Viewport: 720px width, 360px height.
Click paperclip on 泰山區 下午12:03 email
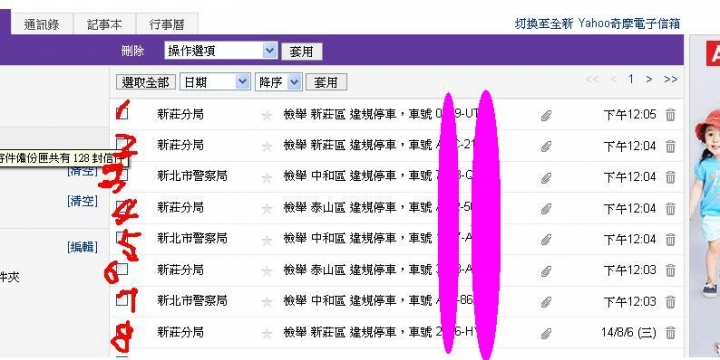coord(546,271)
